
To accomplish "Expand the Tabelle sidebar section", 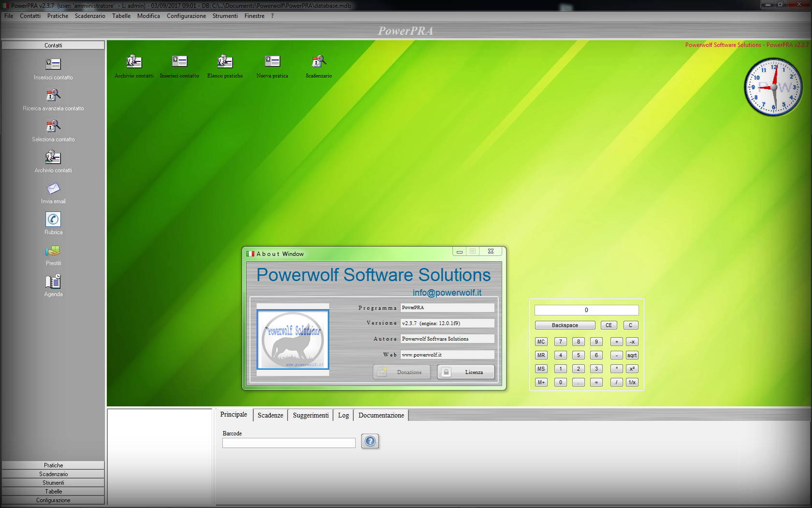I will [53, 492].
